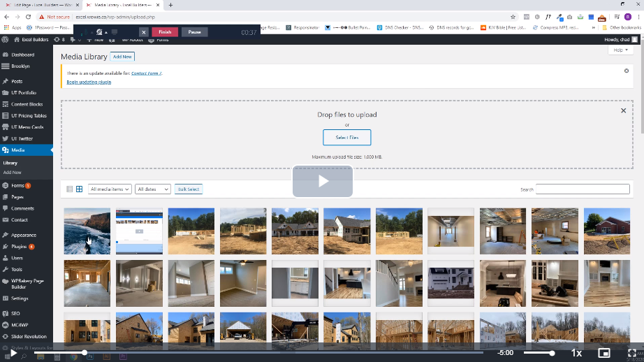Close the drop files upload panel
This screenshot has width=644, height=362.
tap(624, 110)
